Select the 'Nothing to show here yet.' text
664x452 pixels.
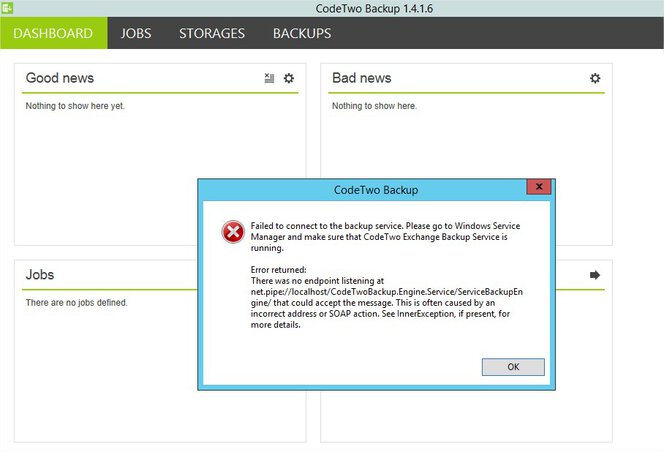[75, 106]
